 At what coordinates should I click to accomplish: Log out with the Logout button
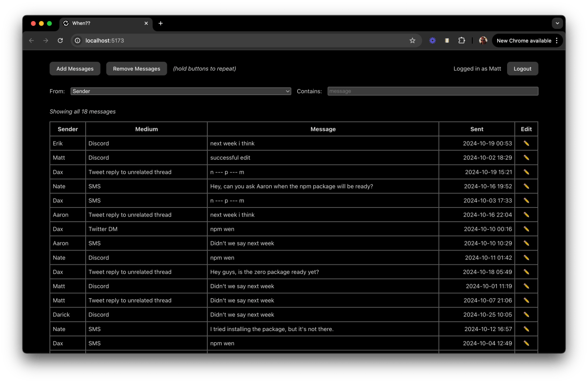click(522, 69)
